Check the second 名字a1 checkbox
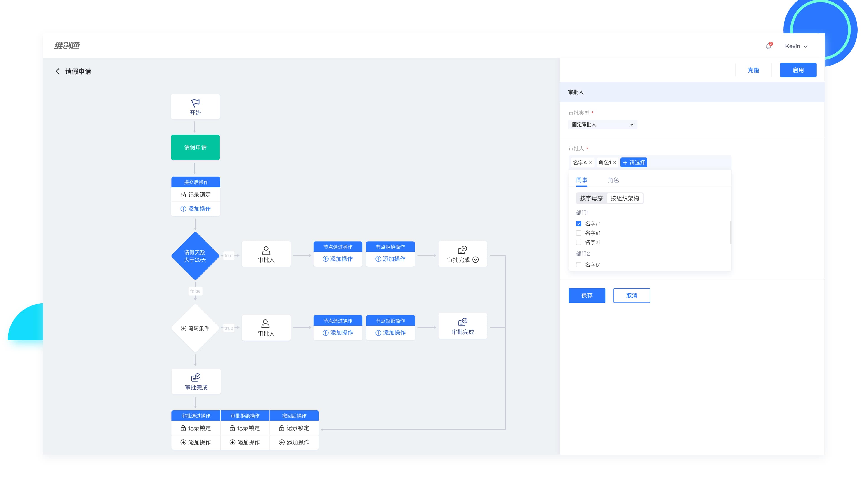 tap(579, 233)
